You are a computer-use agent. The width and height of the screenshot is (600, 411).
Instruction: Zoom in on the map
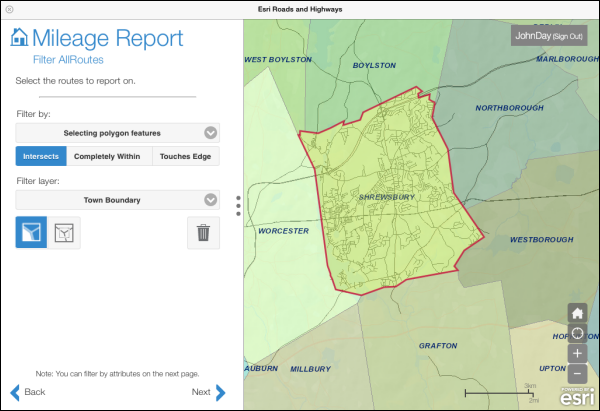coord(577,353)
